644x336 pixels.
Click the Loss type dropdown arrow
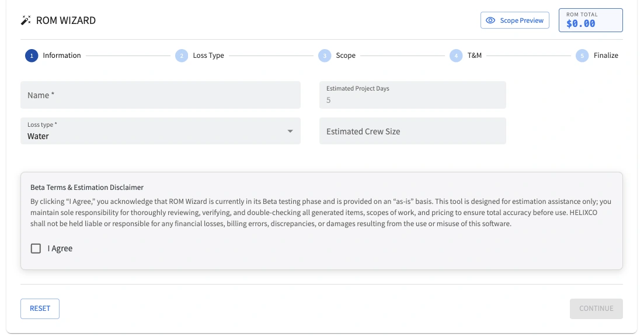(290, 131)
